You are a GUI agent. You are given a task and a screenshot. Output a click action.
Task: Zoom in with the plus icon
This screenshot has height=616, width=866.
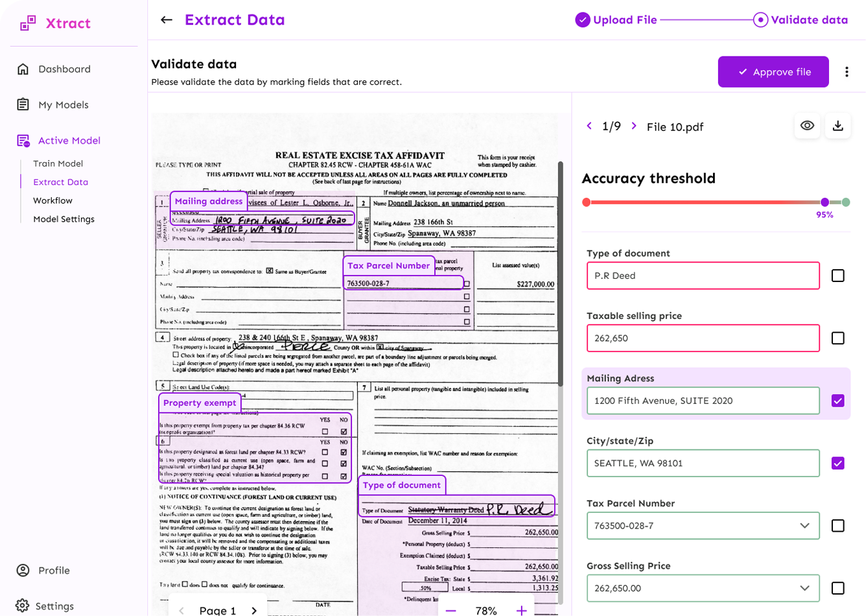[521, 611]
